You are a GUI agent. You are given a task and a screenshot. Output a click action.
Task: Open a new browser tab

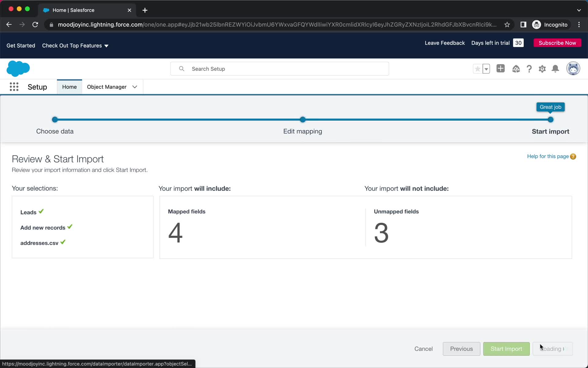tap(145, 10)
